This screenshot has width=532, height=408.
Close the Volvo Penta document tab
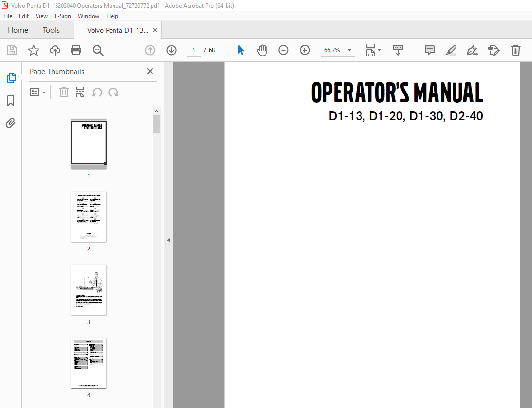[x=155, y=30]
